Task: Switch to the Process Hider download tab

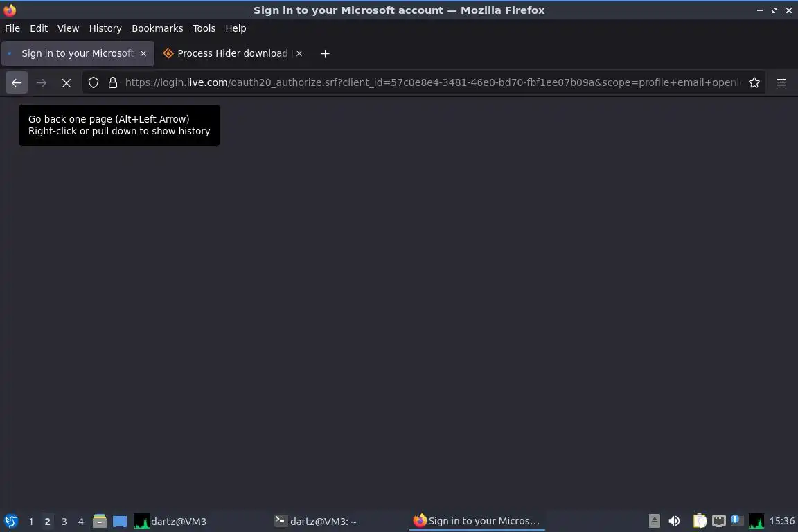Action: pos(233,53)
